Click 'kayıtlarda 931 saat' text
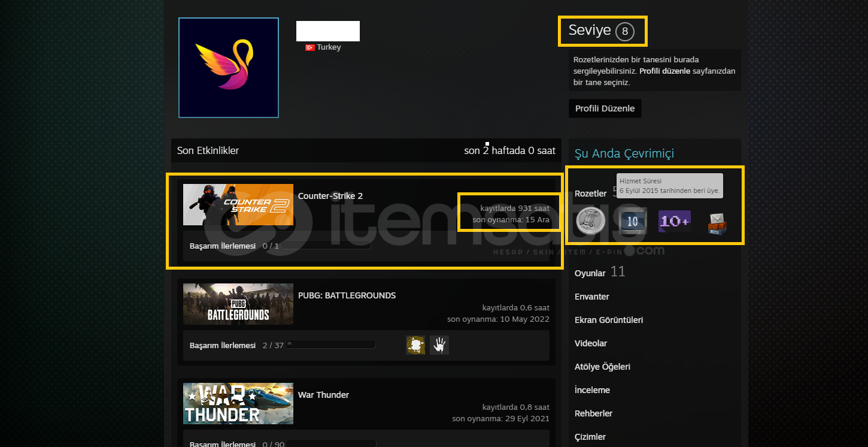868x447 pixels. 515,208
